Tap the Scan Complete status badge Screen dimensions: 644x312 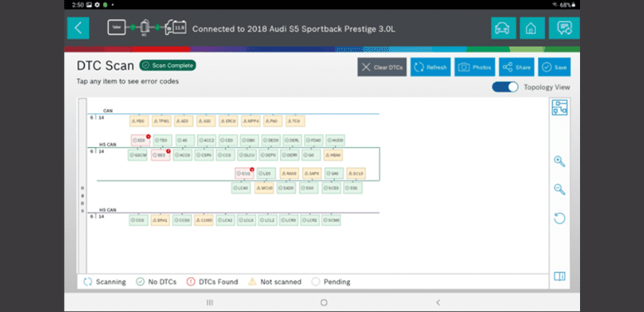pos(168,66)
